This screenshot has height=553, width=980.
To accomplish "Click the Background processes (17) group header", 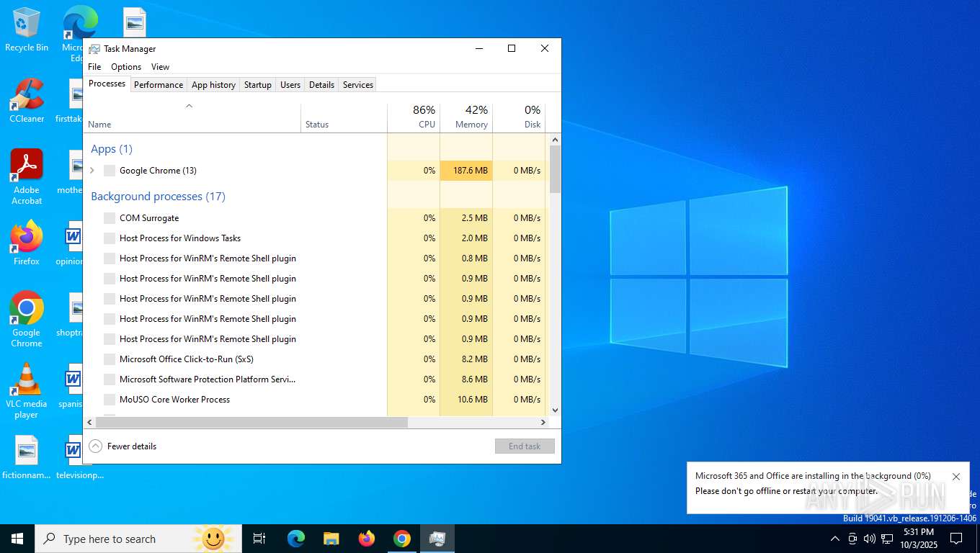I will pyautogui.click(x=158, y=197).
